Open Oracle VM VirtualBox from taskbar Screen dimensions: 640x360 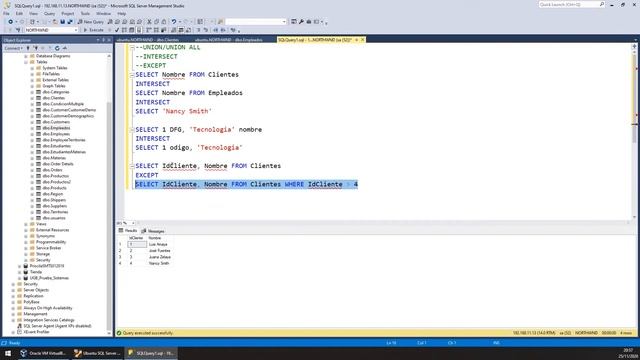(43, 353)
